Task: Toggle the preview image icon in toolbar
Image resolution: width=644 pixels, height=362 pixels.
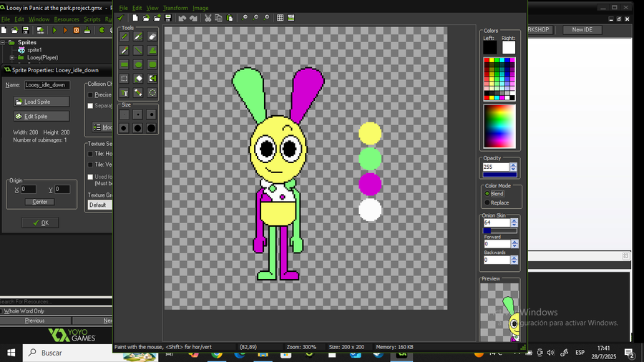Action: click(291, 18)
